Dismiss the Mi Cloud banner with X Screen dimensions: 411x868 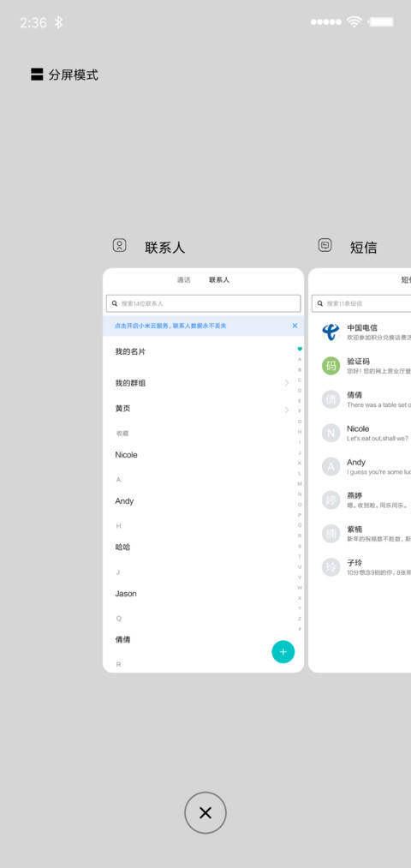295,326
